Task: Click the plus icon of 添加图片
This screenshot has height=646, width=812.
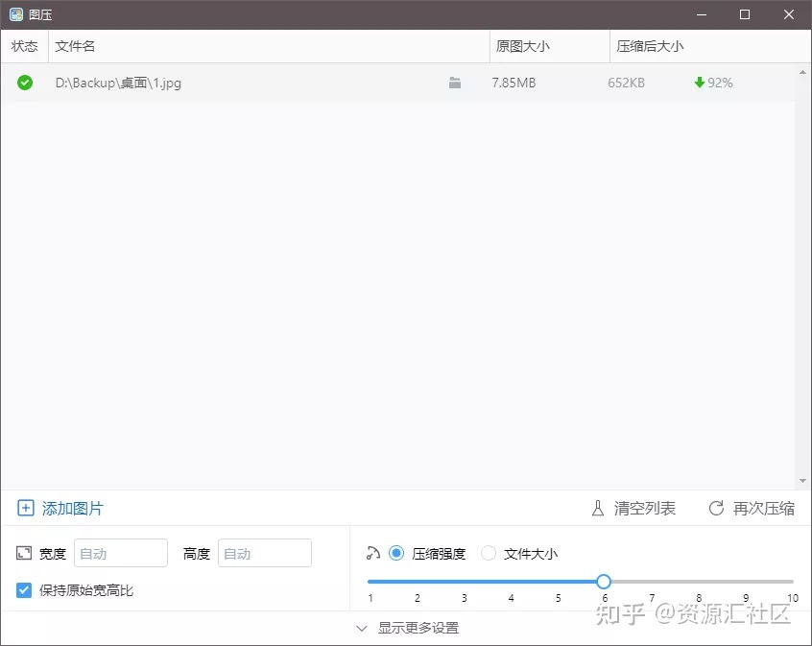Action: (25, 508)
